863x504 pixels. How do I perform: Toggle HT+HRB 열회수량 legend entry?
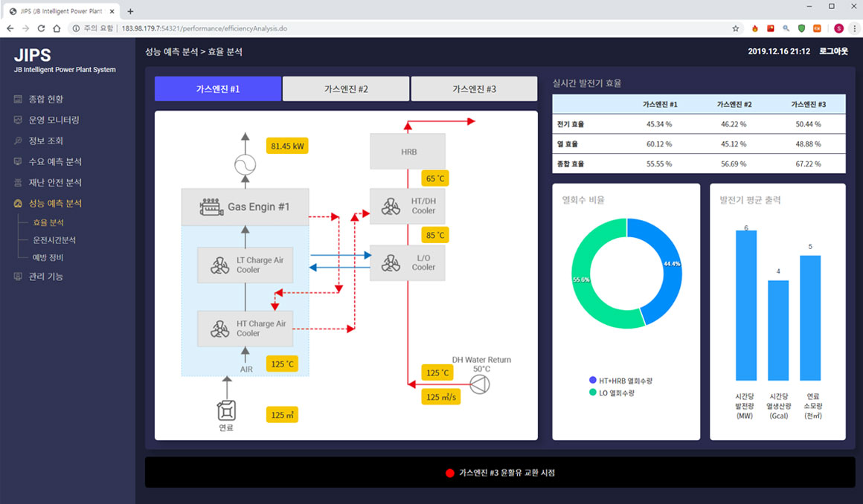(x=620, y=381)
